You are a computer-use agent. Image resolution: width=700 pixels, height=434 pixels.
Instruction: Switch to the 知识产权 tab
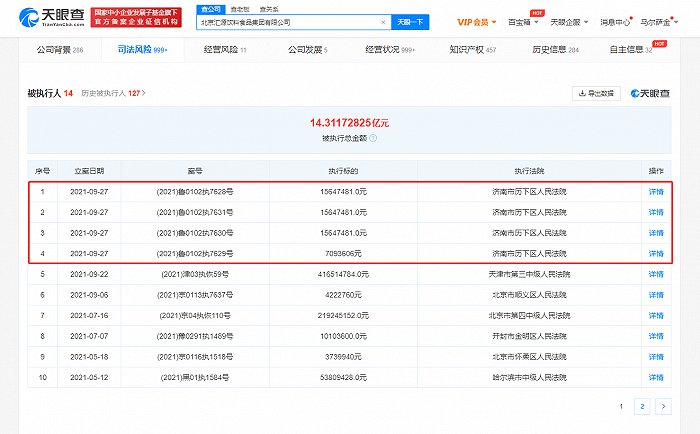pos(473,50)
